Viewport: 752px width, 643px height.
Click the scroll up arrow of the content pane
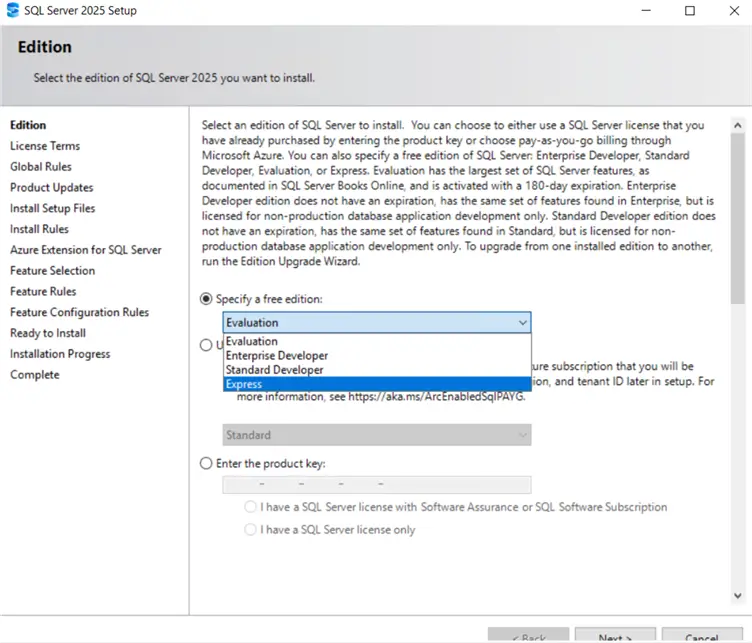pyautogui.click(x=738, y=126)
